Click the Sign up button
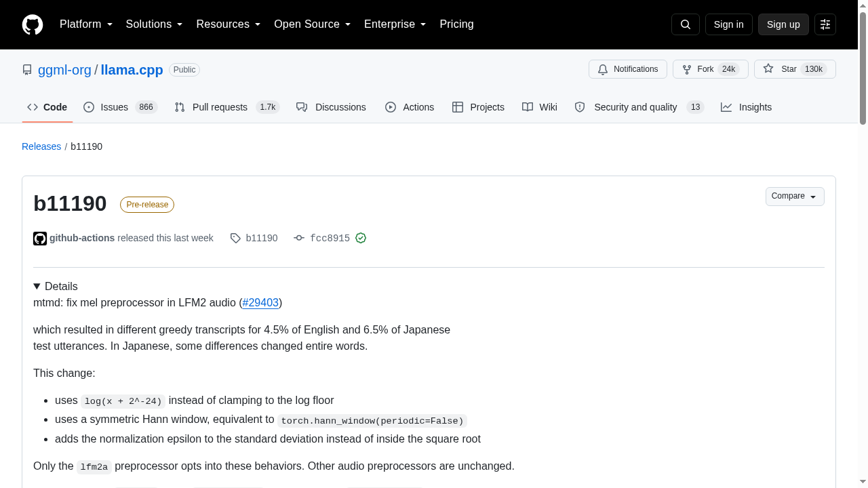The image size is (868, 488). click(x=783, y=24)
